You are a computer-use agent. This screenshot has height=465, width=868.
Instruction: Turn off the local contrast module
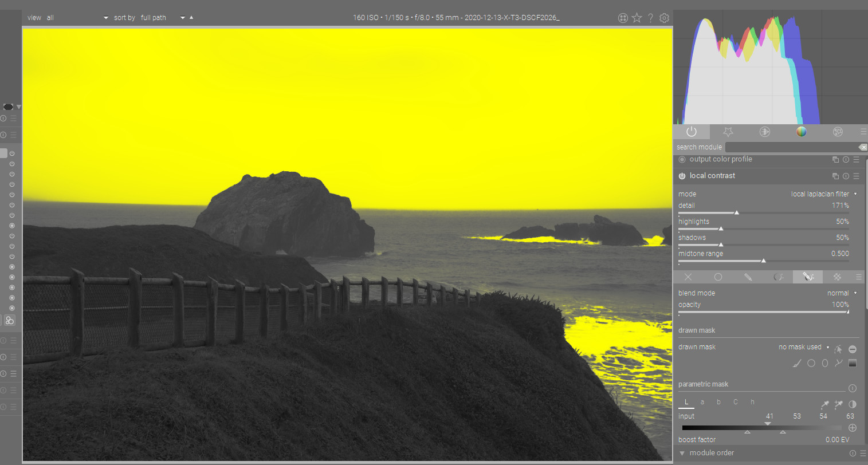coord(682,176)
